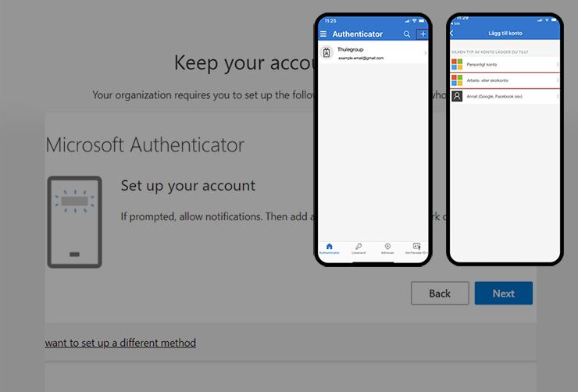The image size is (578, 392).
Task: Select Annat (Google, Facebook osv) text
Action: pyautogui.click(x=494, y=97)
